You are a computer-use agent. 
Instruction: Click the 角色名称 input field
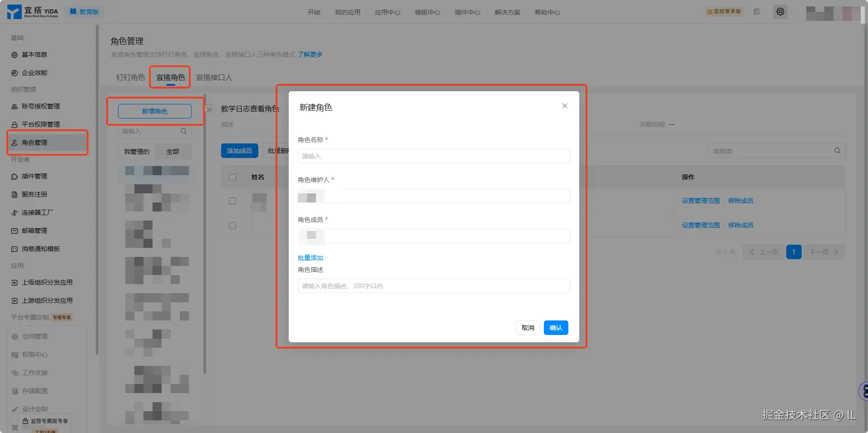(433, 156)
